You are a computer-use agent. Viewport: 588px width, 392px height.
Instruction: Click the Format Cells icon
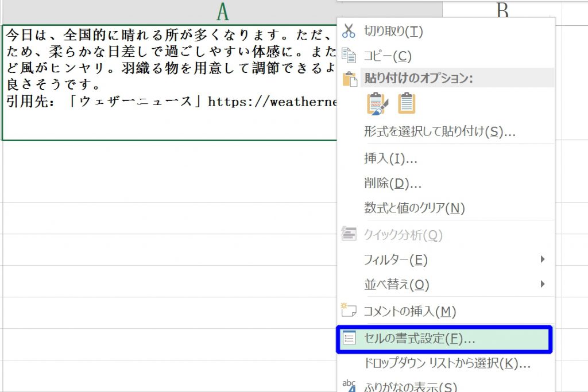(349, 339)
